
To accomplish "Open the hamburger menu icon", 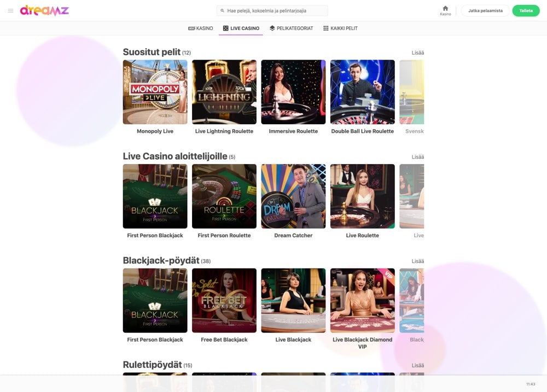I will (x=10, y=11).
